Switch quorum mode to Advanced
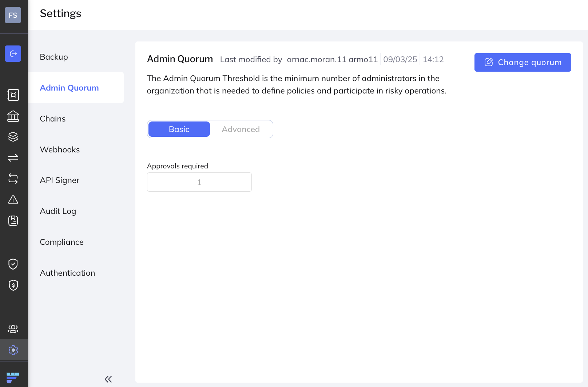 [241, 129]
